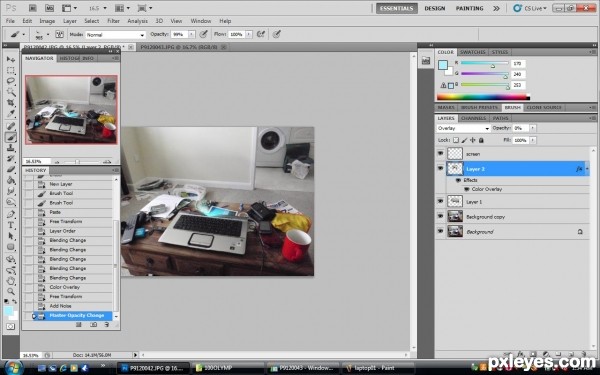This screenshot has width=600, height=375.
Task: Switch to the Paths tab
Action: point(501,118)
